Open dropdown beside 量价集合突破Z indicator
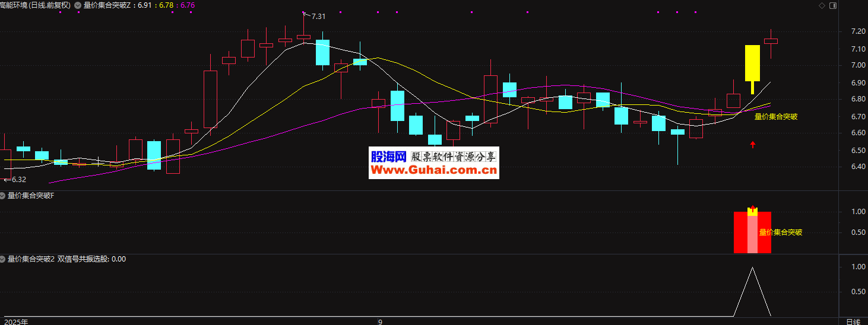This screenshot has width=868, height=325. pos(77,5)
